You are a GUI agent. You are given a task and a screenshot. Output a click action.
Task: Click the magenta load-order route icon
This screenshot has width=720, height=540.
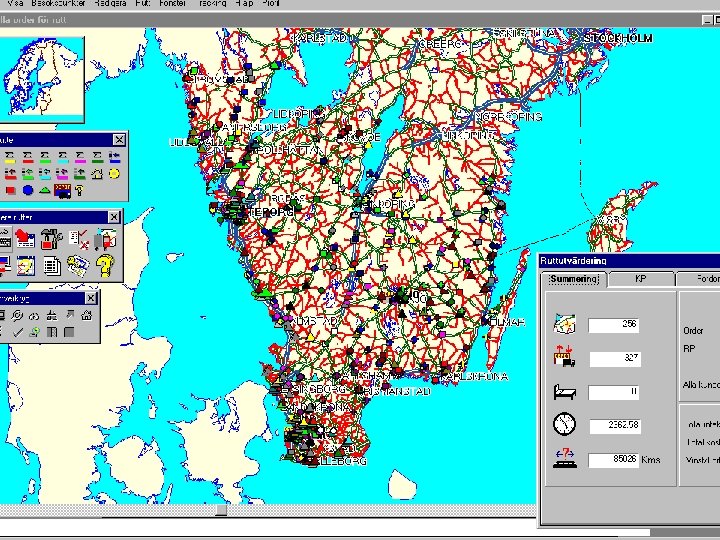[62, 174]
